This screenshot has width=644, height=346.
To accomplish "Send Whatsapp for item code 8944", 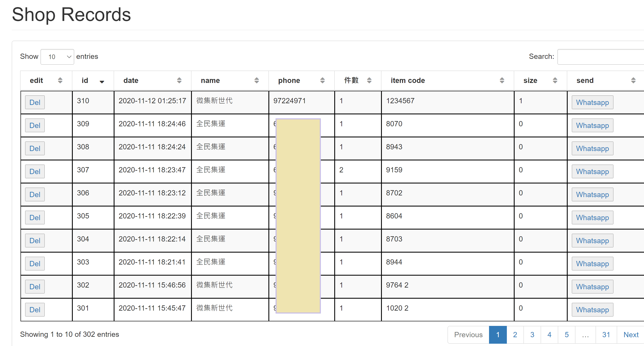I will coord(592,264).
